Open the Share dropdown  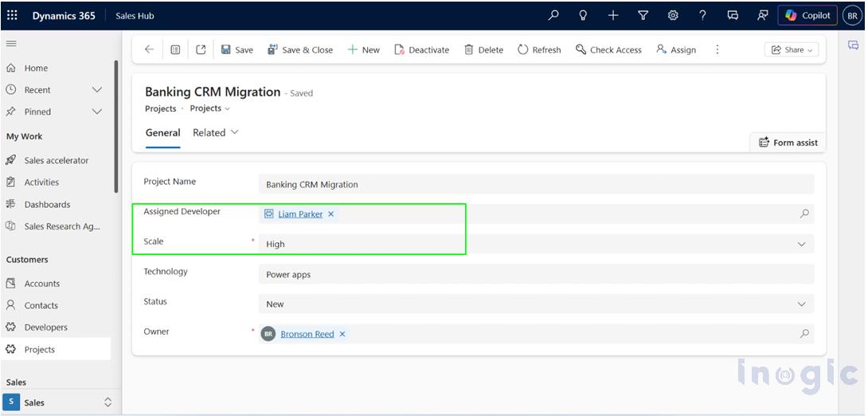(x=792, y=50)
